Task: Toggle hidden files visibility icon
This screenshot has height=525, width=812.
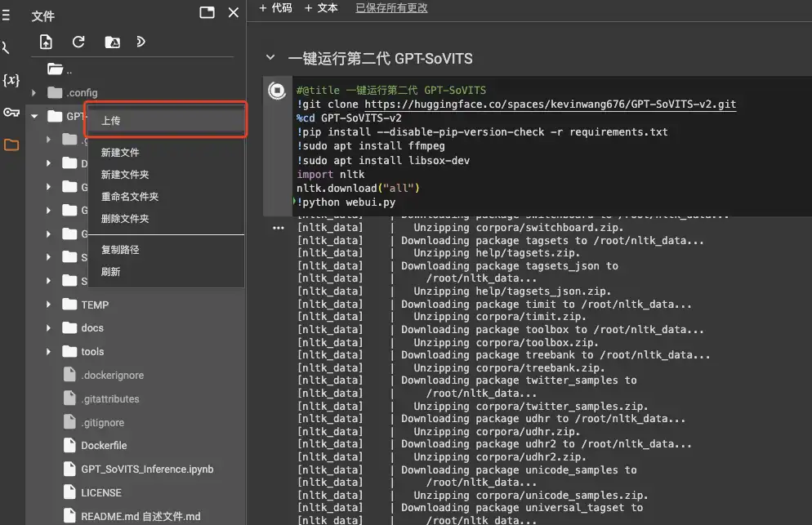Action: click(141, 42)
